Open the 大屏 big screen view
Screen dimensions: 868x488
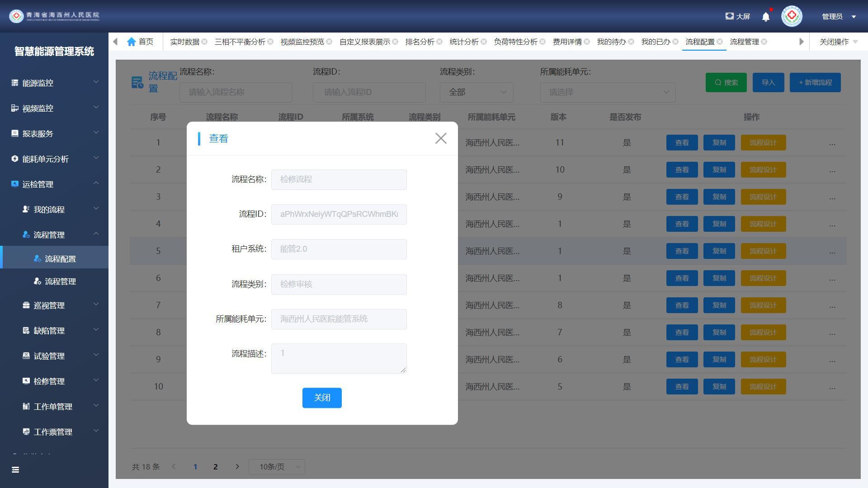737,16
